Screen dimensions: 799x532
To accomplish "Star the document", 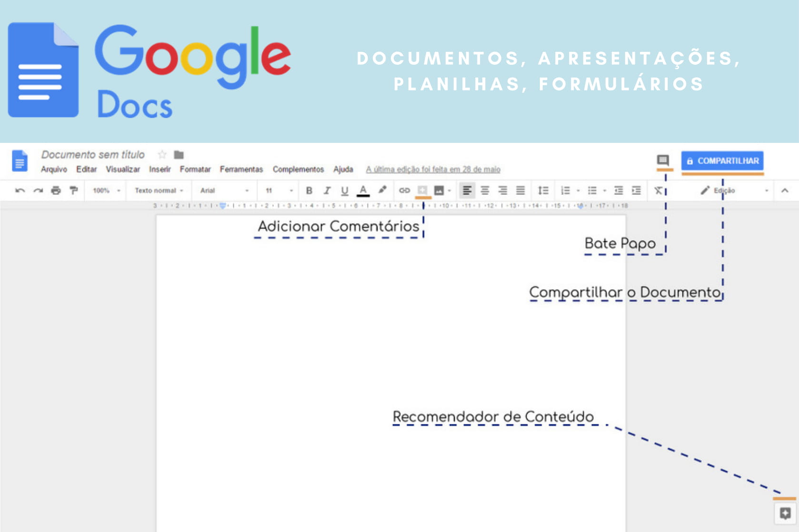I will pyautogui.click(x=162, y=154).
